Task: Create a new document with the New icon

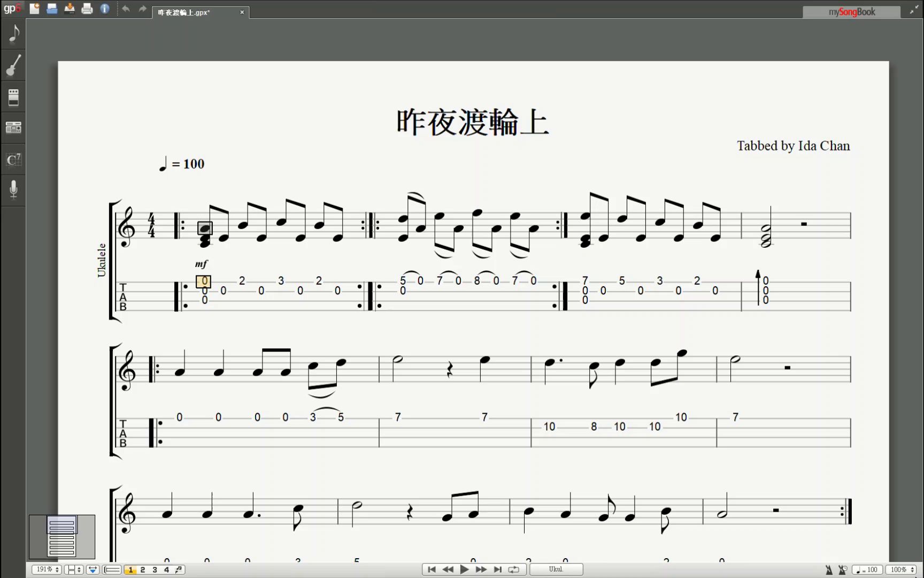Action: tap(34, 9)
